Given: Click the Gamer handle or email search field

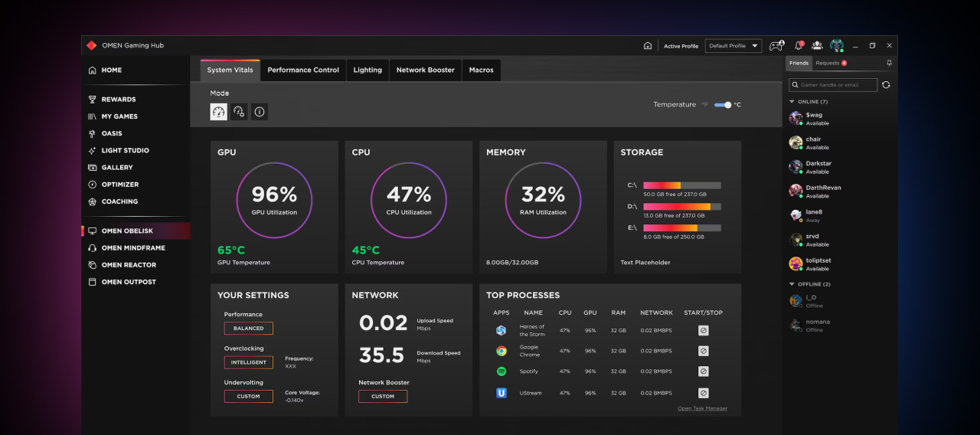Looking at the screenshot, I should tap(833, 85).
